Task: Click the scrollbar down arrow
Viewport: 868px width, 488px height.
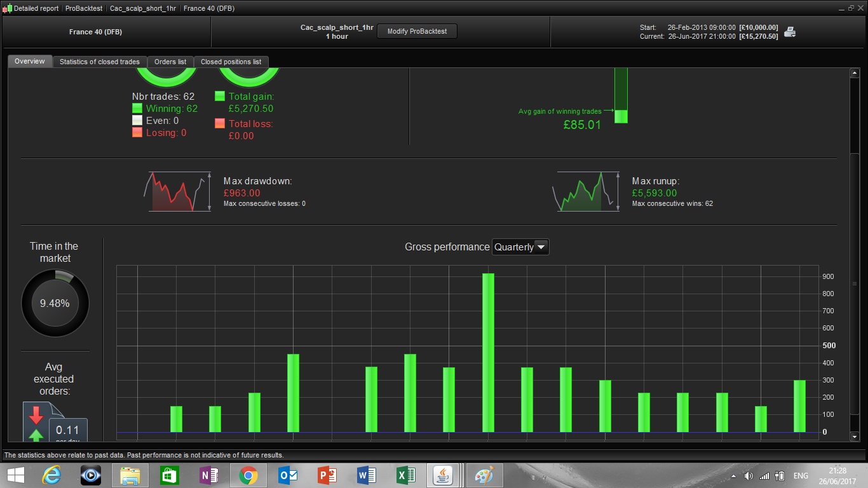Action: pos(855,437)
